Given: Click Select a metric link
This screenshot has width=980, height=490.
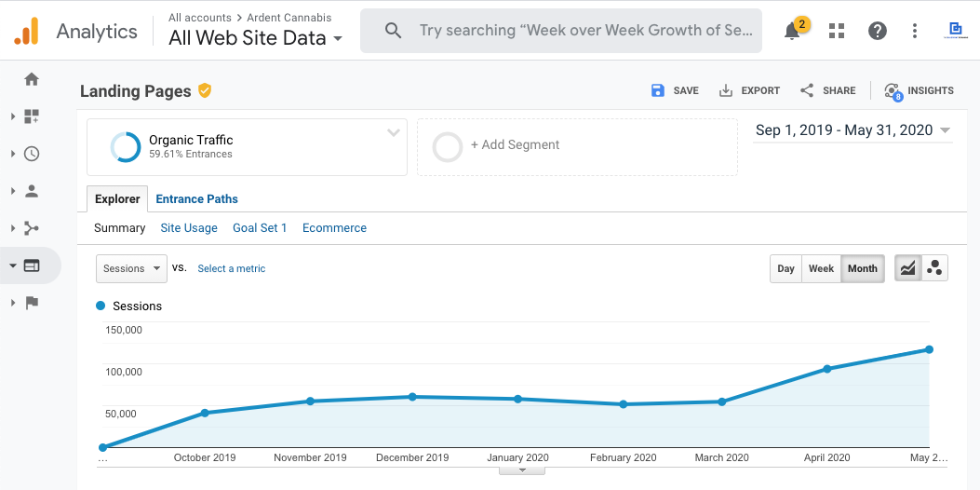Looking at the screenshot, I should (x=231, y=268).
